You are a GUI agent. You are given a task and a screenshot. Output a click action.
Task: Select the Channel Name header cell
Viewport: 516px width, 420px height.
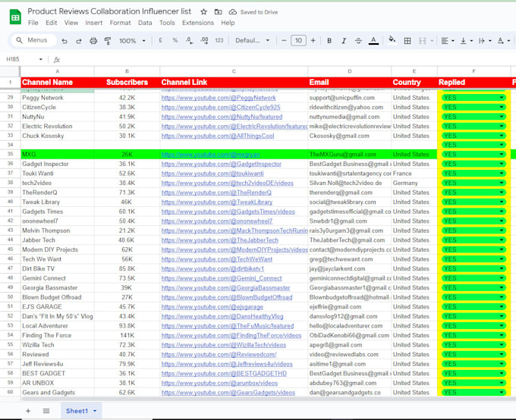click(57, 82)
